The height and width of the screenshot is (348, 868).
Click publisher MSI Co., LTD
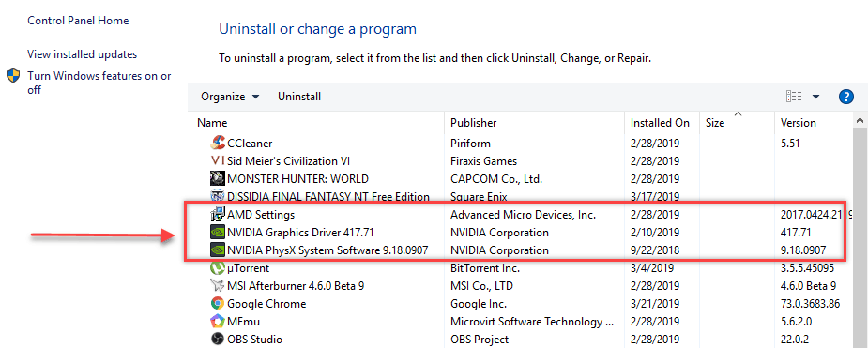(481, 285)
